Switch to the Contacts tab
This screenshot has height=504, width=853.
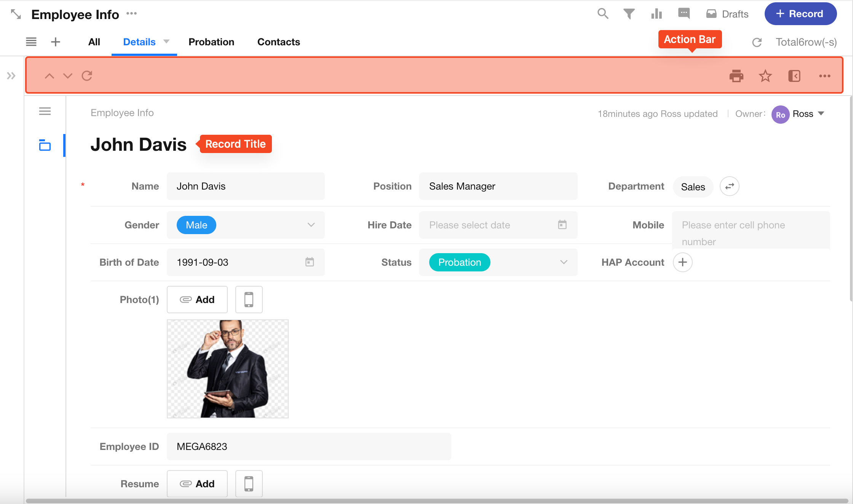(278, 42)
